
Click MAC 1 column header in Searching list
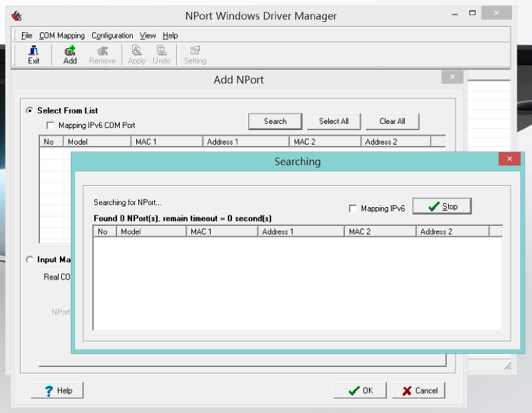[222, 231]
